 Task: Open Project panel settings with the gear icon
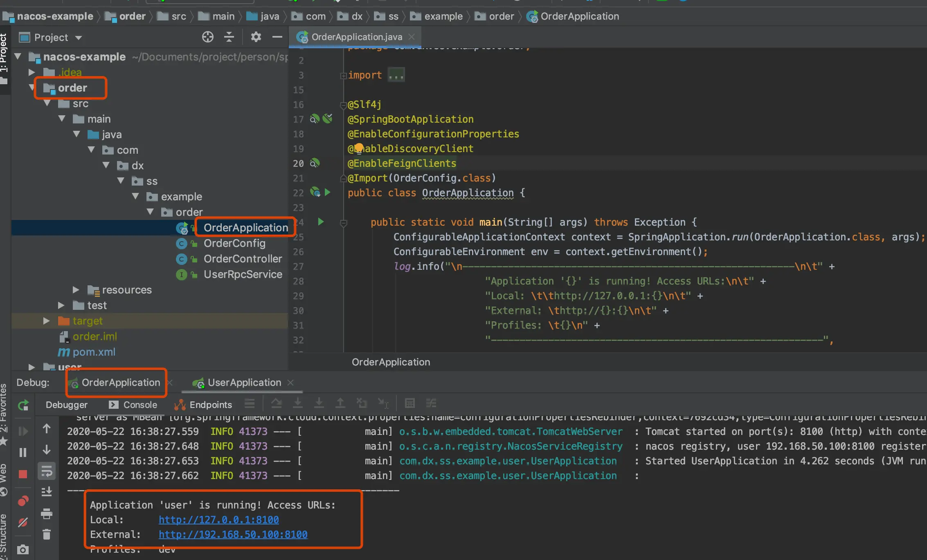256,37
